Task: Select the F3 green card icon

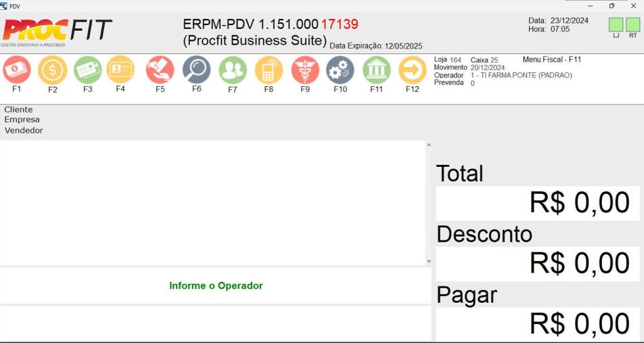Action: tap(88, 70)
